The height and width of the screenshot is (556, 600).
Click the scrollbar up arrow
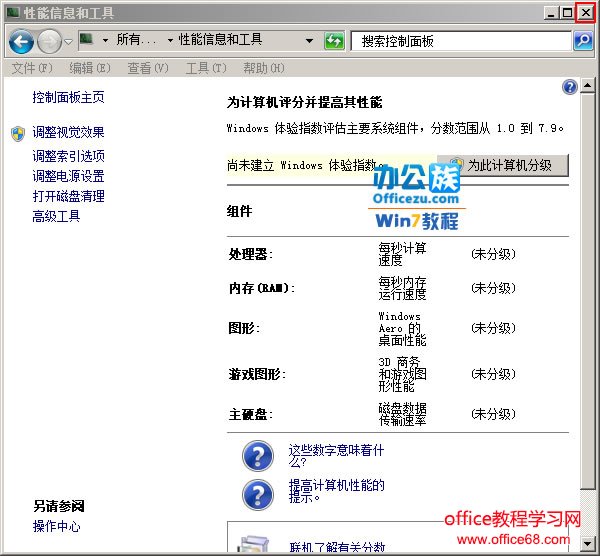pyautogui.click(x=587, y=85)
